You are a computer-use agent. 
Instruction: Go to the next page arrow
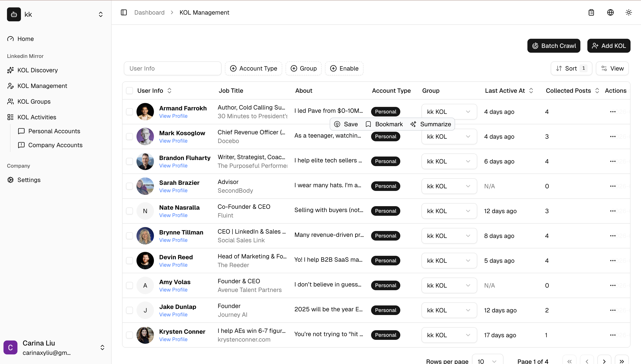(604, 361)
